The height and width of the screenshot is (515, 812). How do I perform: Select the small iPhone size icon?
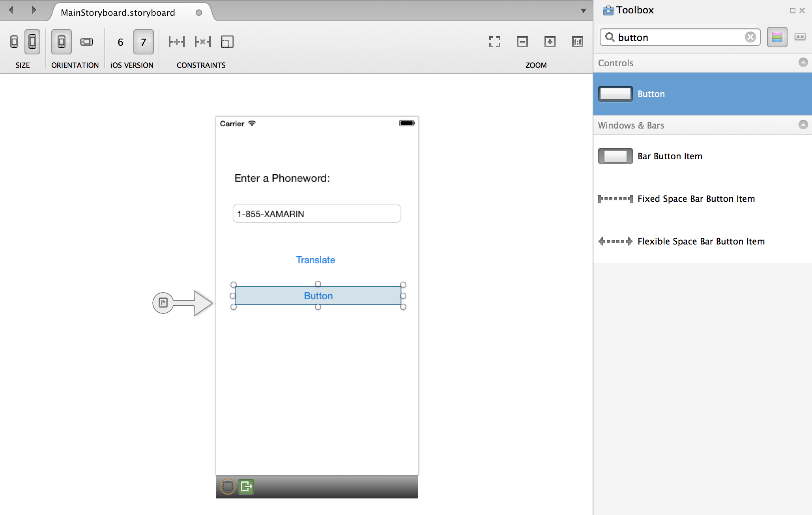[14, 42]
